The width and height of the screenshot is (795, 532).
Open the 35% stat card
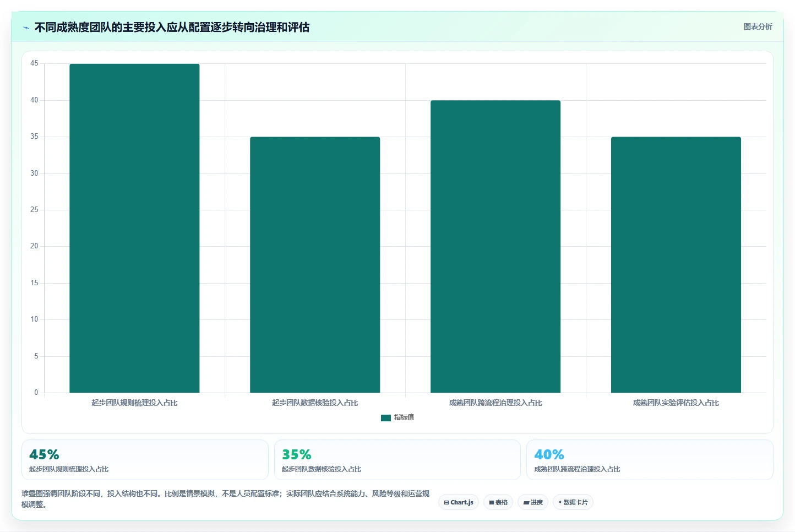coord(397,460)
